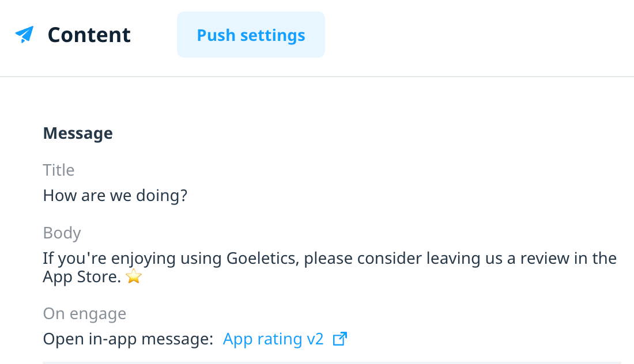634x364 pixels.
Task: Click the title text How are we doing?
Action: [115, 195]
